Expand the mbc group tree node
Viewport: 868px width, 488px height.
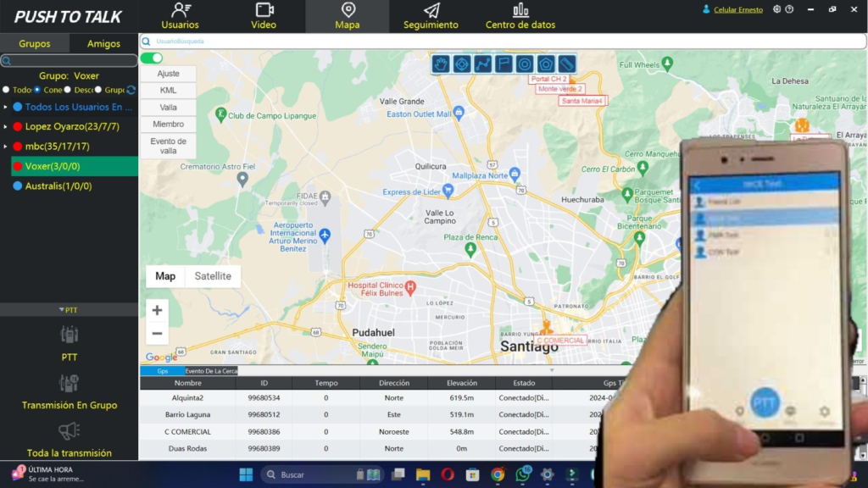(x=6, y=147)
